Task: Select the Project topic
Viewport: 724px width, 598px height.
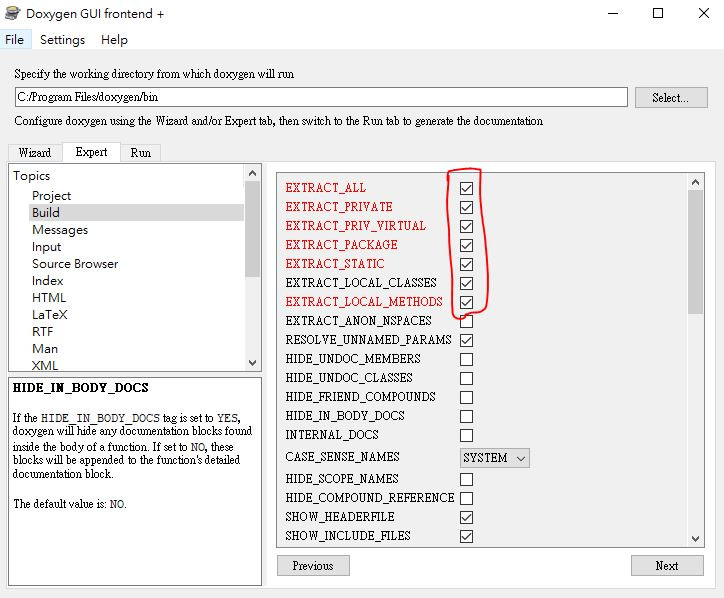Action: click(51, 196)
